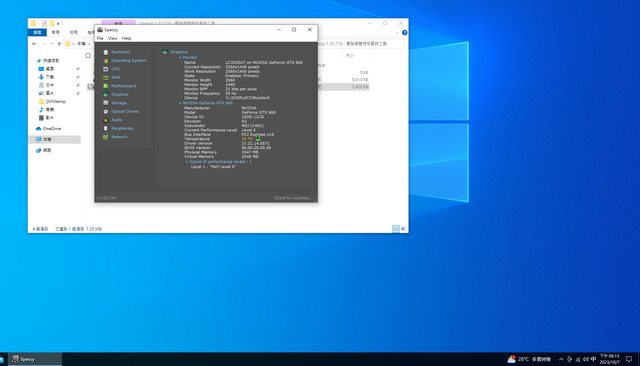Collapse the NVIDIA GeForce GTX 660 node
The image size is (640, 366).
(x=180, y=103)
